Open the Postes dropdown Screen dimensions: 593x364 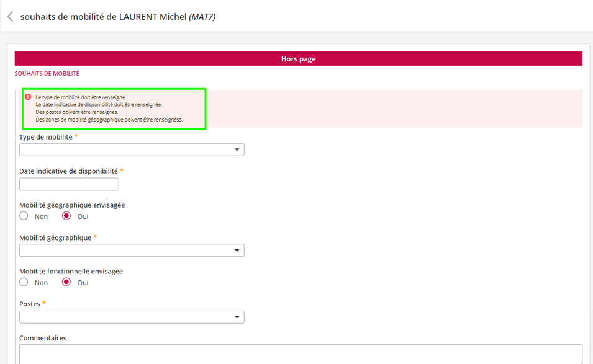[132, 317]
